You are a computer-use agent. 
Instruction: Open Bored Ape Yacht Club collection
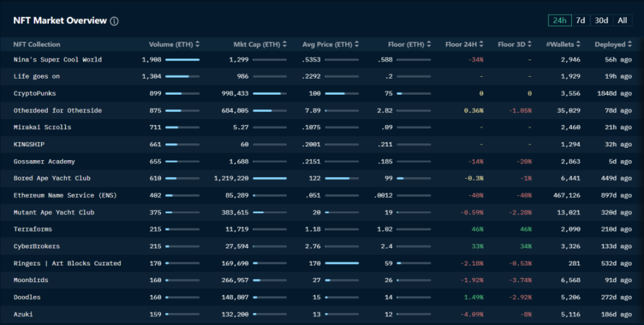(x=52, y=178)
